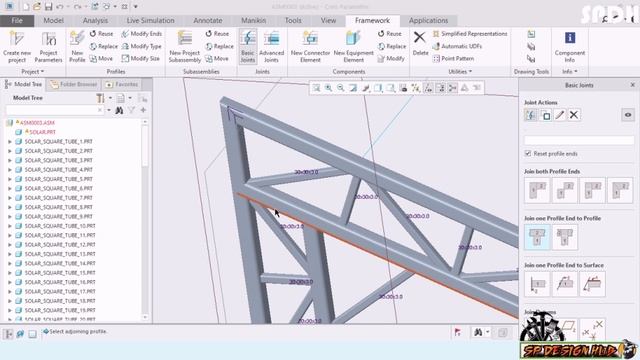
Task: Select second Join both Profile Ends option
Action: [565, 190]
